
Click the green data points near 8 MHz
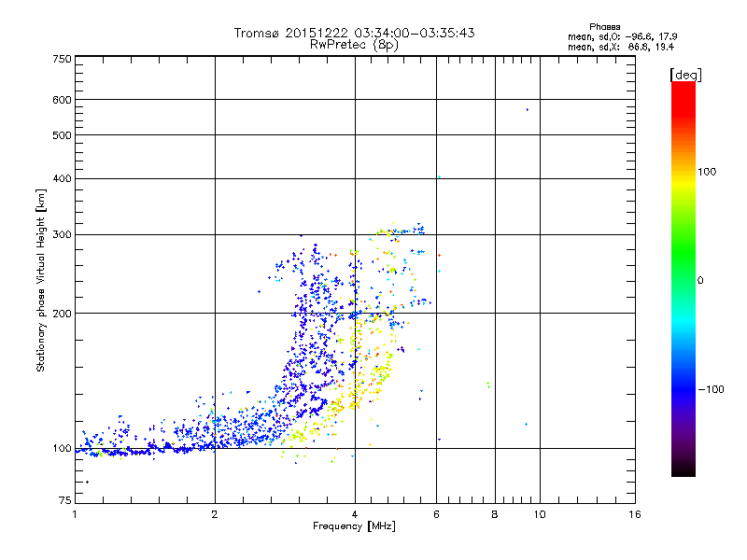[488, 385]
